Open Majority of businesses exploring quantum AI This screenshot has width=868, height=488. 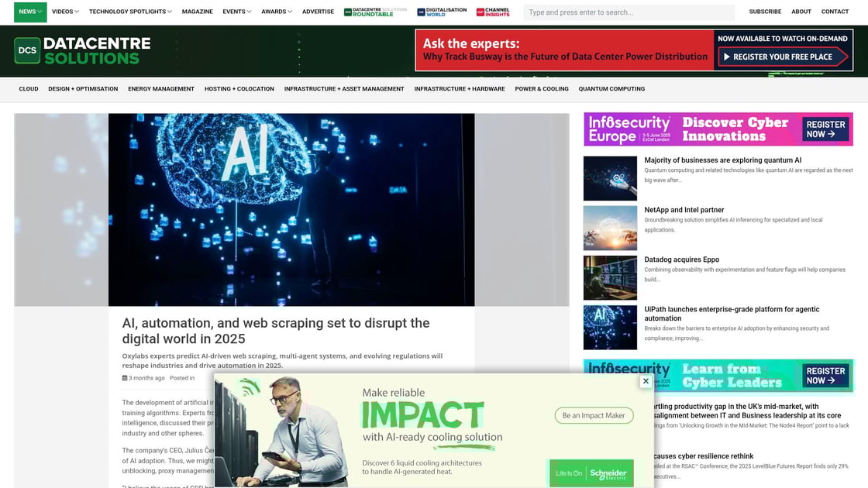coord(722,160)
